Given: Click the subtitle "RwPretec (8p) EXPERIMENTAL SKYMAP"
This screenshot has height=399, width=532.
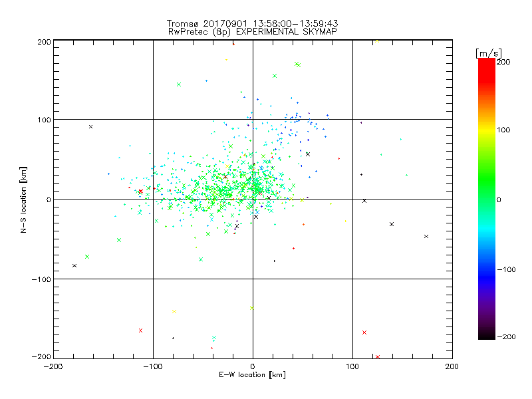Looking at the screenshot, I should click(252, 32).
